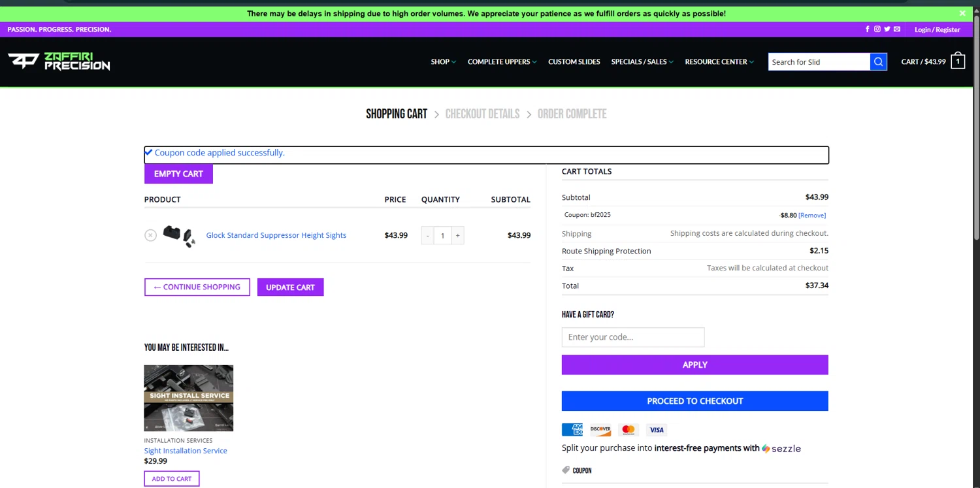The width and height of the screenshot is (980, 488).
Task: Open the Custom Slides menu item
Action: point(574,62)
